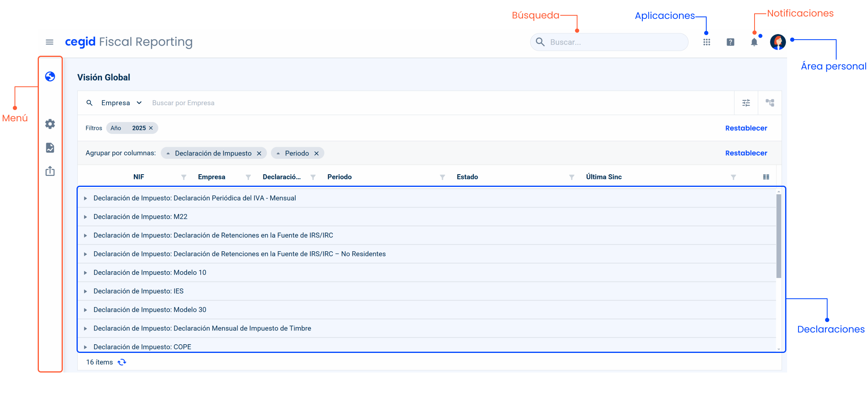The image size is (868, 400).
Task: Expand the Modelo 10 group row
Action: tap(85, 273)
